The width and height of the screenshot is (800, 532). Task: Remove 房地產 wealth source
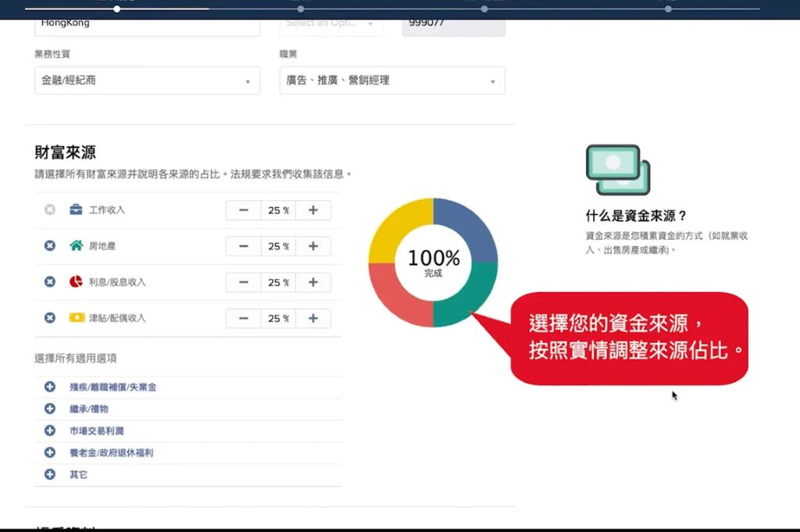tap(50, 246)
